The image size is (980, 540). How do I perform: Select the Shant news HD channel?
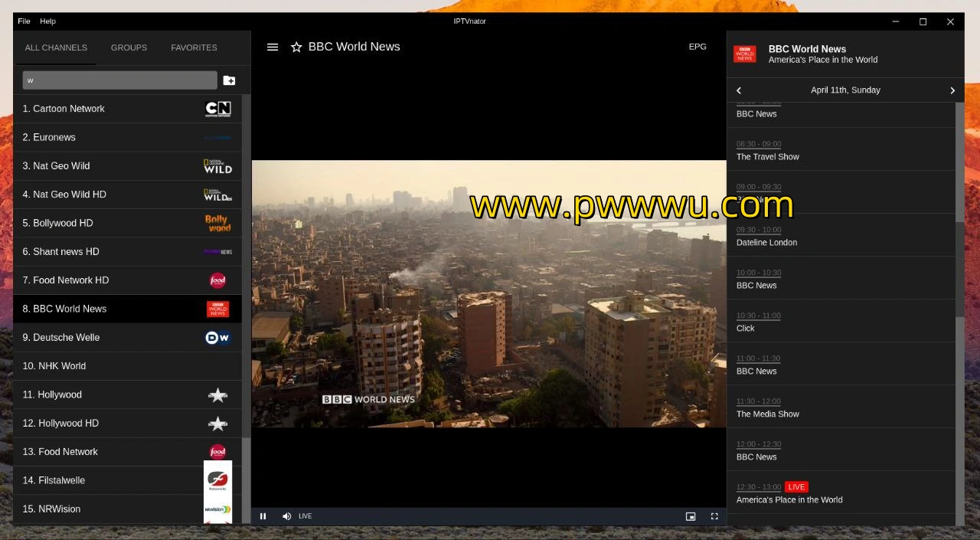(x=127, y=252)
